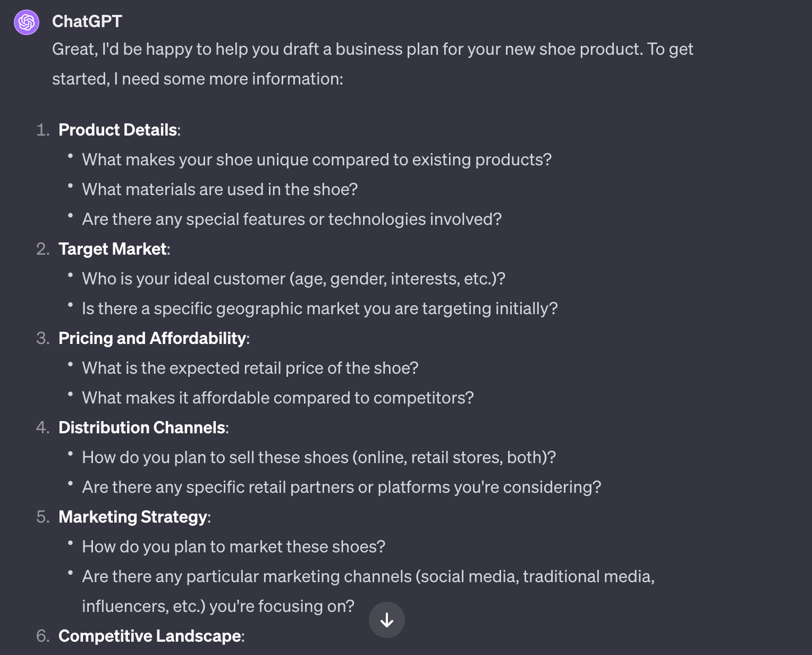
Task: Click the ideal customer question text
Action: pos(294,279)
